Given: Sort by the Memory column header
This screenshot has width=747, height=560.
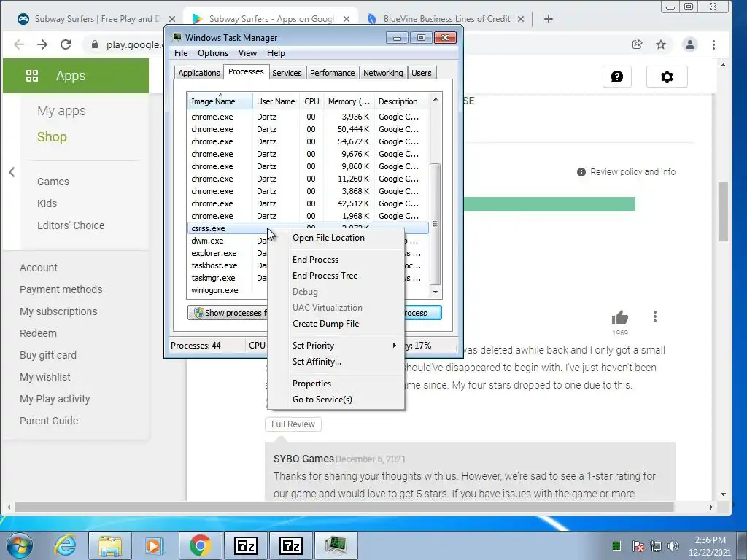Looking at the screenshot, I should click(349, 101).
